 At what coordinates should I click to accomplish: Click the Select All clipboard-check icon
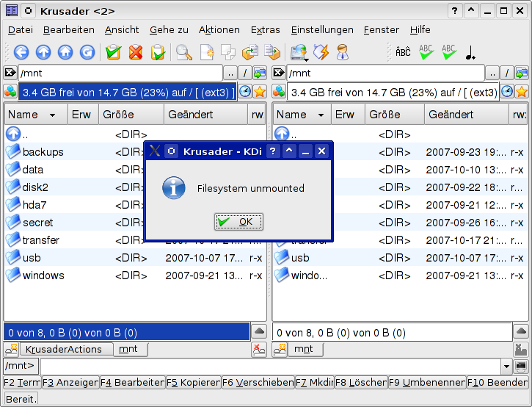(113, 52)
